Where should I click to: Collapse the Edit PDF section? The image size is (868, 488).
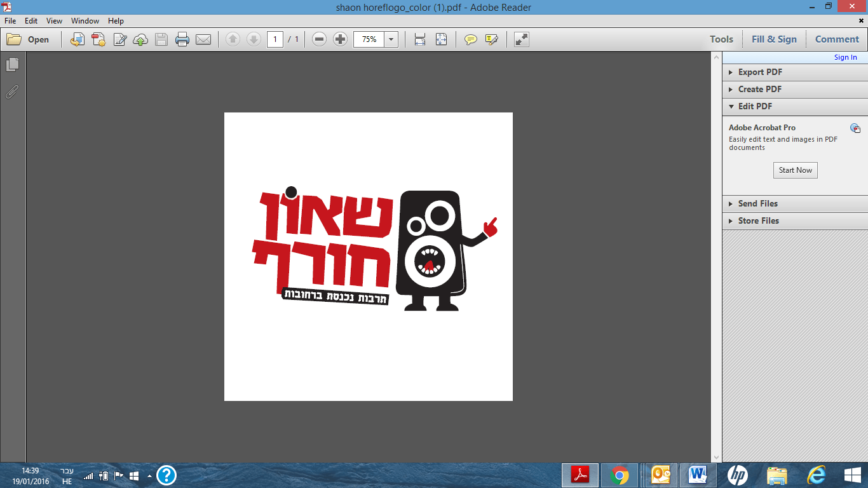755,107
